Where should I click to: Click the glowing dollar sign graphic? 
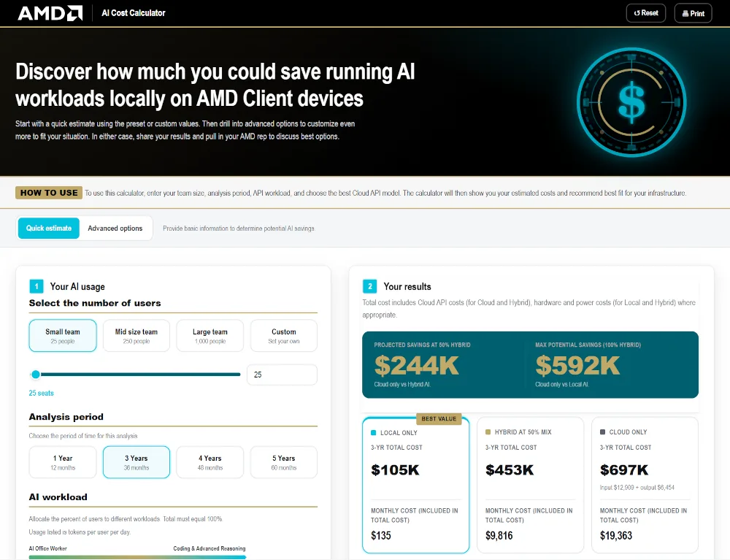coord(631,102)
